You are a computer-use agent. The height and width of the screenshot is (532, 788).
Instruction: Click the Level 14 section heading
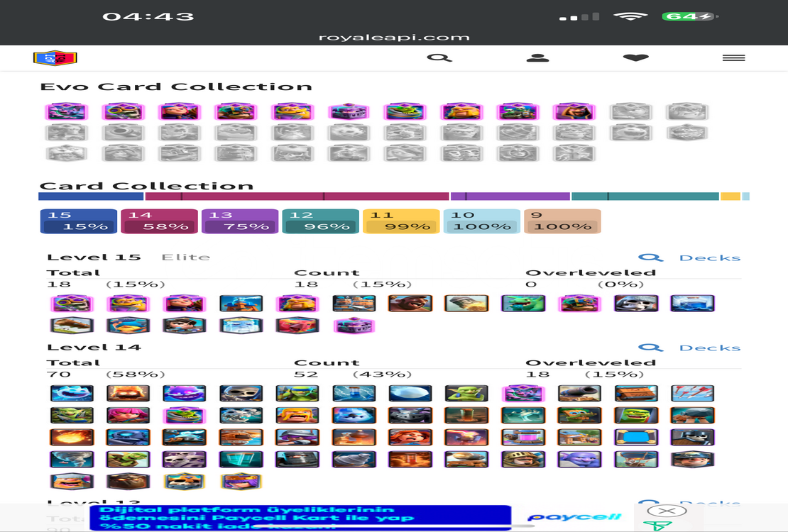tap(94, 347)
